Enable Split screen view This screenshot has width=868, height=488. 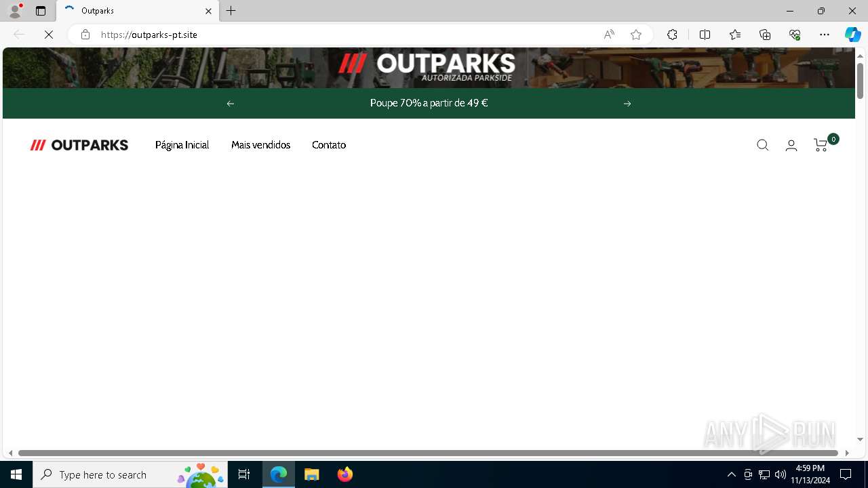tap(705, 35)
